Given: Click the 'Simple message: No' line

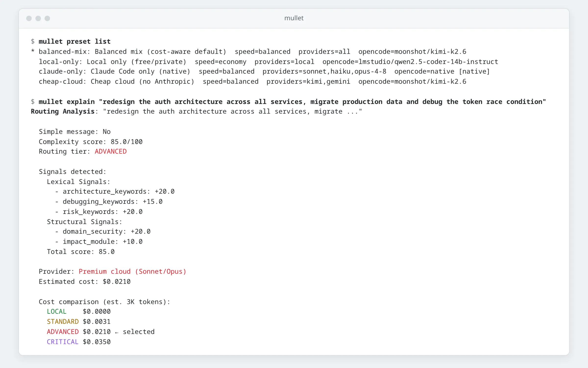Looking at the screenshot, I should point(75,131).
